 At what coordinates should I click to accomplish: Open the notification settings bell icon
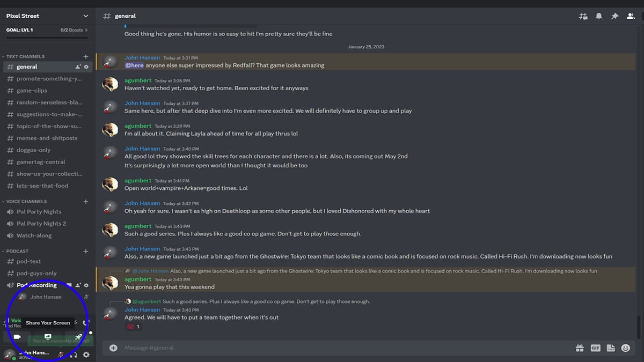tap(598, 16)
